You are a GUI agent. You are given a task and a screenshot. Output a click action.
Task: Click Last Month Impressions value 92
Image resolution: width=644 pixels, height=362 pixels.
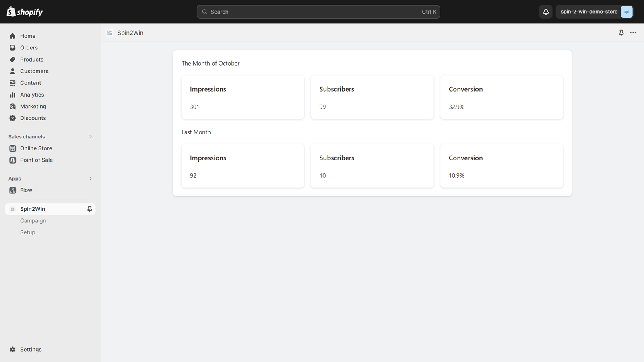193,175
